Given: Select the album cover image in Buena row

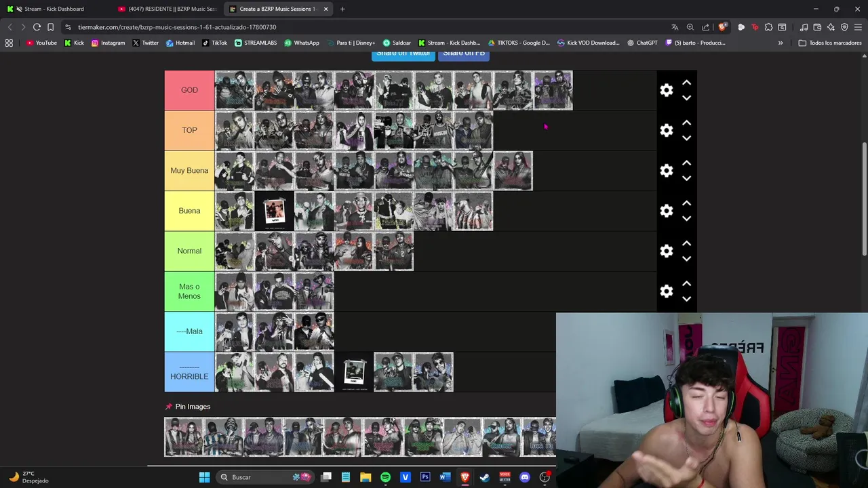Looking at the screenshot, I should coord(274,211).
